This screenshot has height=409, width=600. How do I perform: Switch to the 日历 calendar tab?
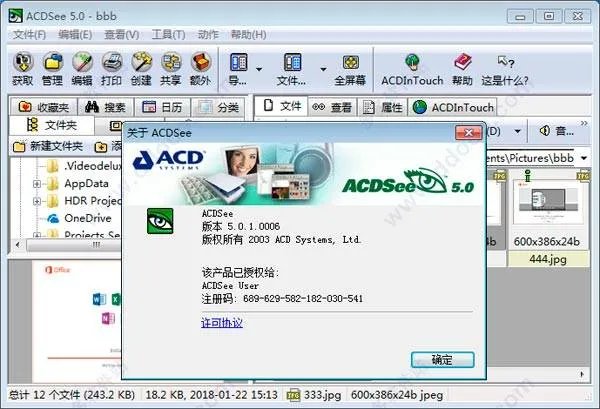(162, 107)
